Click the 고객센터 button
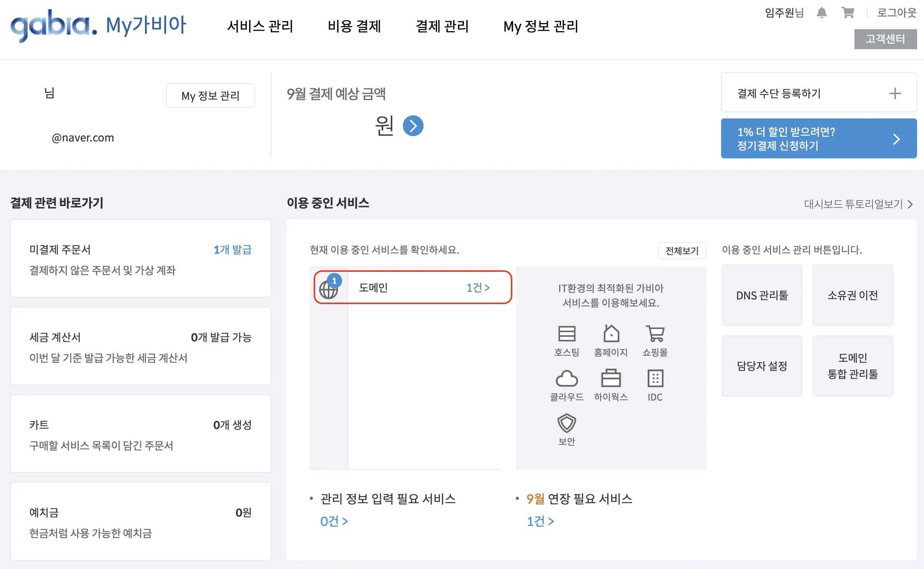Viewport: 924px width, 569px height. 885,39
